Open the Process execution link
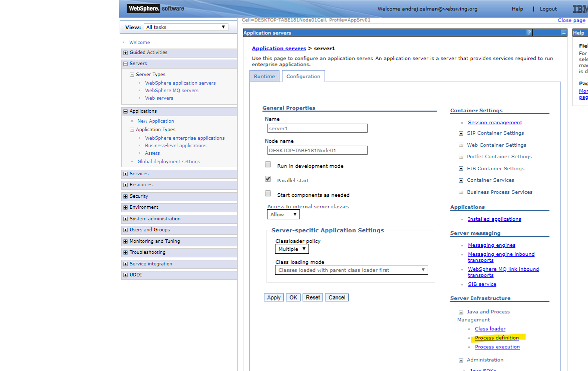Image resolution: width=588 pixels, height=371 pixels. (x=497, y=346)
